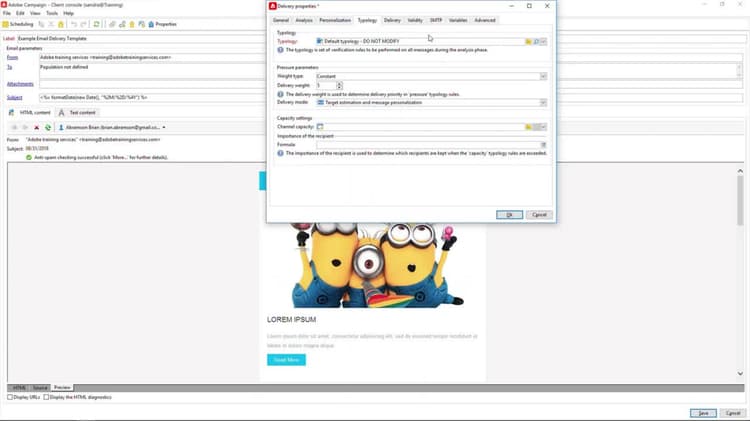The width and height of the screenshot is (750, 421).
Task: Select the Preview bottom tab
Action: (62, 388)
